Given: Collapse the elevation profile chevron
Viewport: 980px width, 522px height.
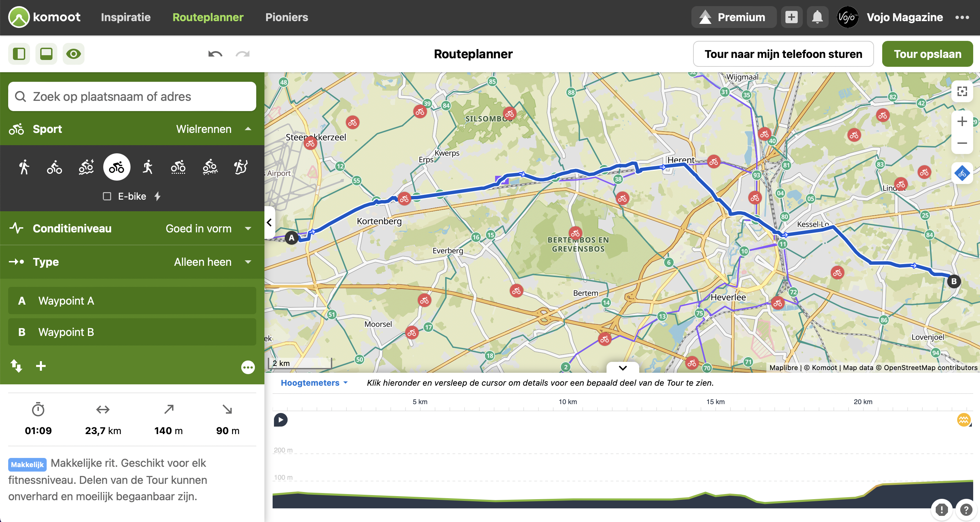Looking at the screenshot, I should click(x=623, y=368).
